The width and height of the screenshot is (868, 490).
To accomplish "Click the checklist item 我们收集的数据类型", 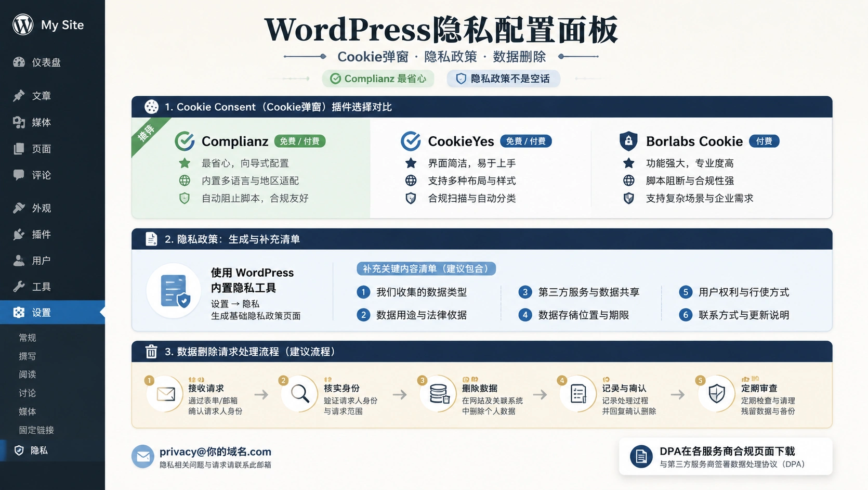I will tap(422, 292).
